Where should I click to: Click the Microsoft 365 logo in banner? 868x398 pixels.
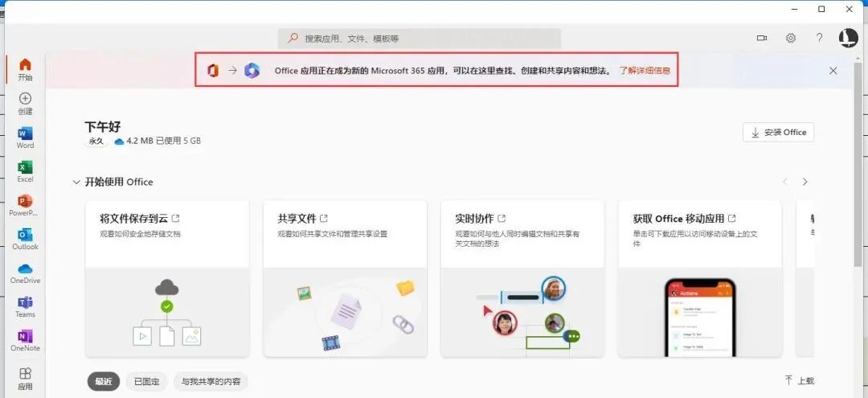coord(252,70)
